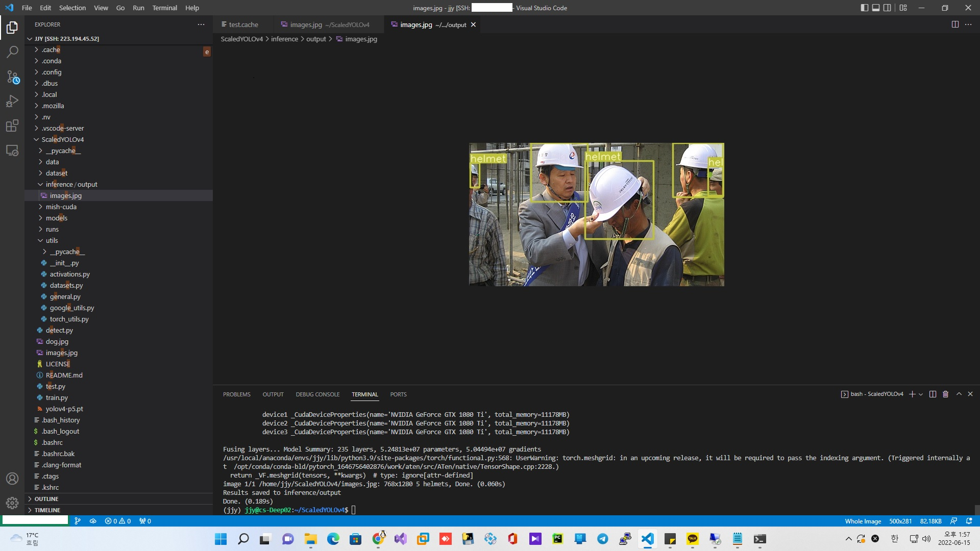
Task: Open the Selection menu
Action: coord(72,8)
